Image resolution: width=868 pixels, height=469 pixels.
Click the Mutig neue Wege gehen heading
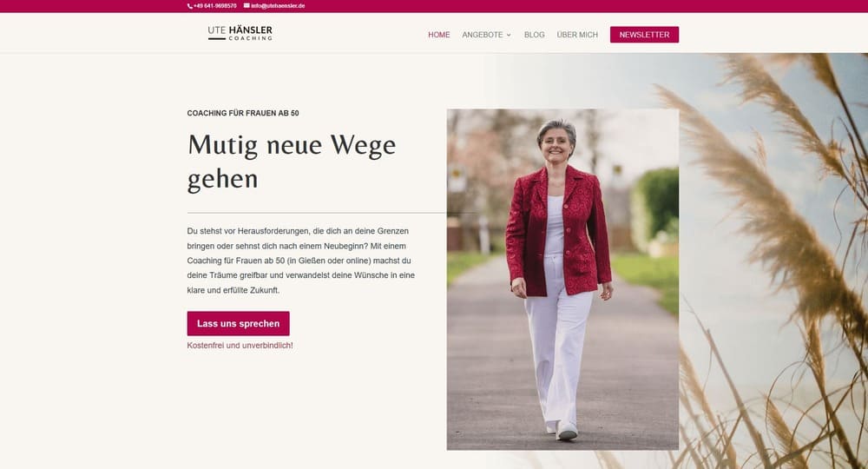(292, 162)
